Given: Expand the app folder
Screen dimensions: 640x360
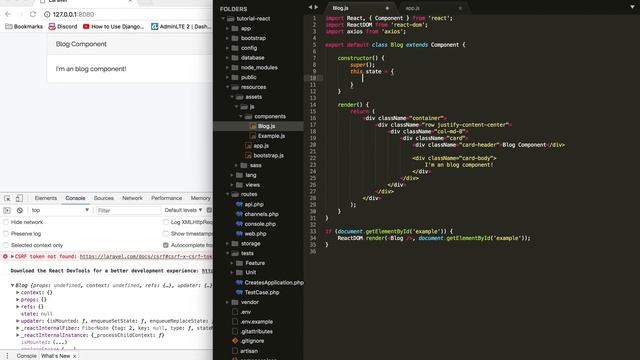Looking at the screenshot, I should pos(228,29).
